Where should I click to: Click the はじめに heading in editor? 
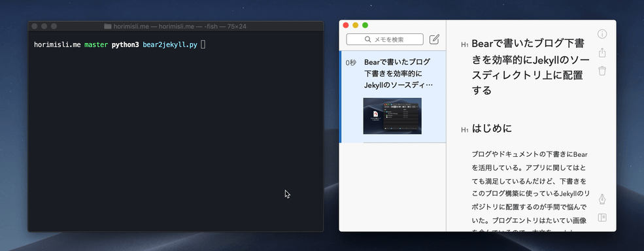click(492, 129)
